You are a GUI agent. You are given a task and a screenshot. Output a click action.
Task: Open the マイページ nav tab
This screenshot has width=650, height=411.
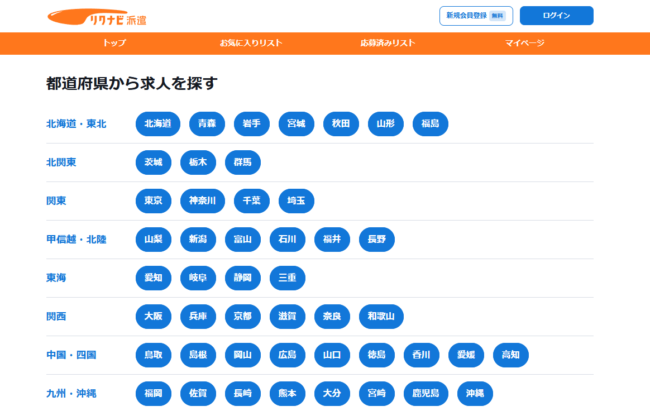click(524, 43)
